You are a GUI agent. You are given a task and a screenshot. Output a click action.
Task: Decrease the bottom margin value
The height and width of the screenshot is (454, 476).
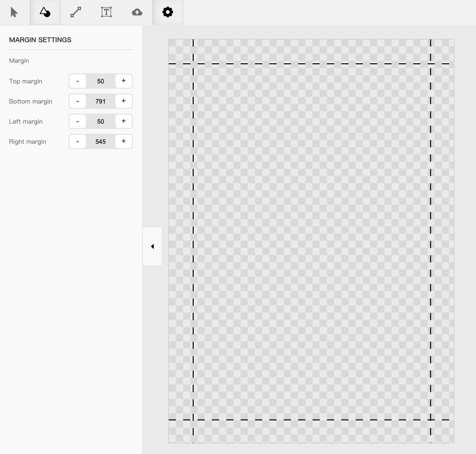coord(77,101)
